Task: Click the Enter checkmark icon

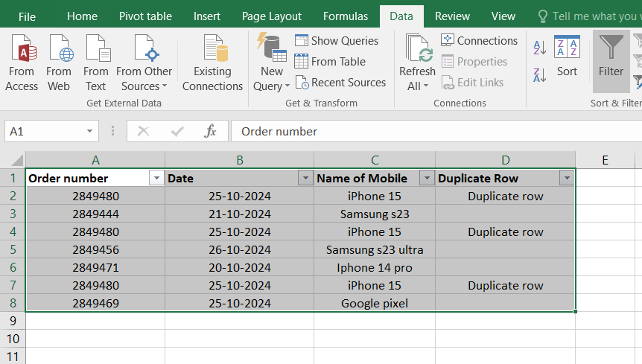Action: (177, 131)
